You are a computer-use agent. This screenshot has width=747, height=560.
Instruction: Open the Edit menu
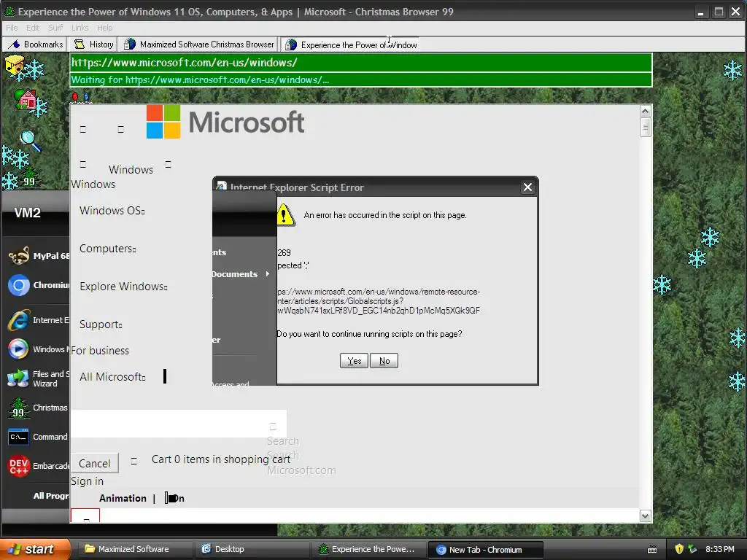click(x=33, y=28)
